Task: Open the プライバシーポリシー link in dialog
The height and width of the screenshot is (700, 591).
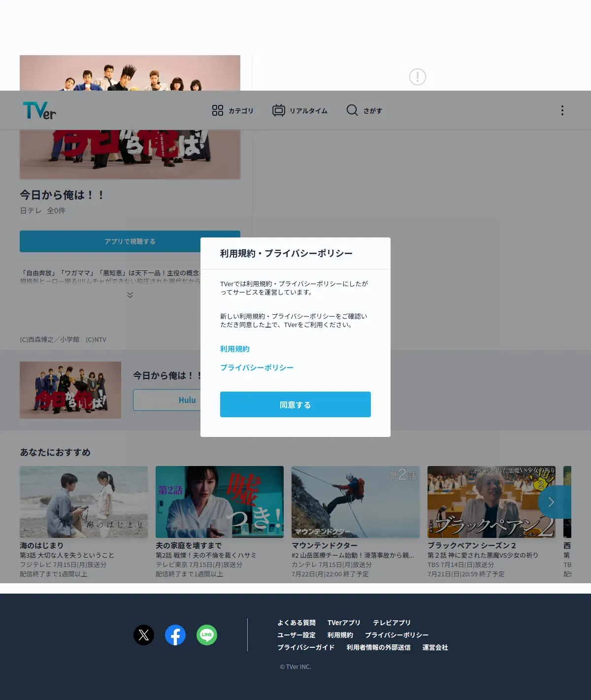Action: pyautogui.click(x=257, y=367)
